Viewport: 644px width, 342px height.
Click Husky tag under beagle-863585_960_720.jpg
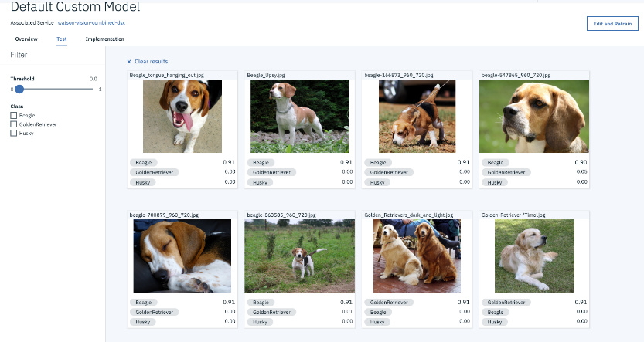tap(260, 322)
